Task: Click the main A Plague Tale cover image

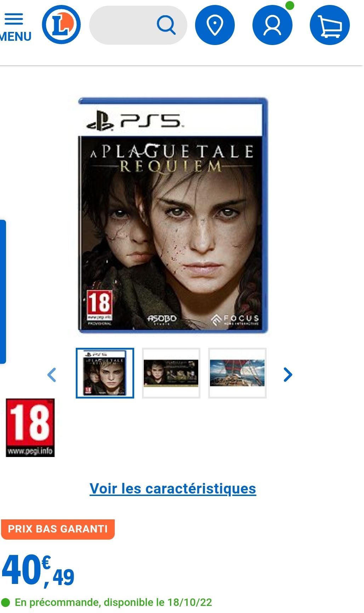Action: tap(173, 216)
